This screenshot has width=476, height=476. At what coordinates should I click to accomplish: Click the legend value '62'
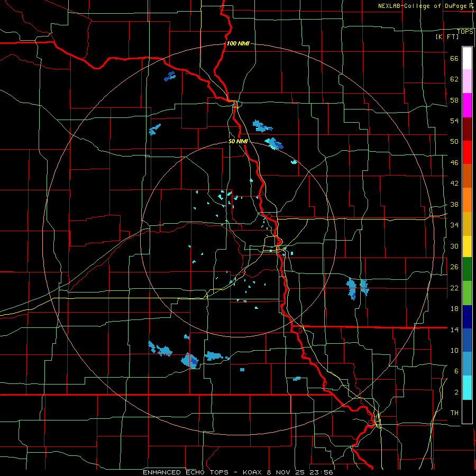[x=454, y=79]
